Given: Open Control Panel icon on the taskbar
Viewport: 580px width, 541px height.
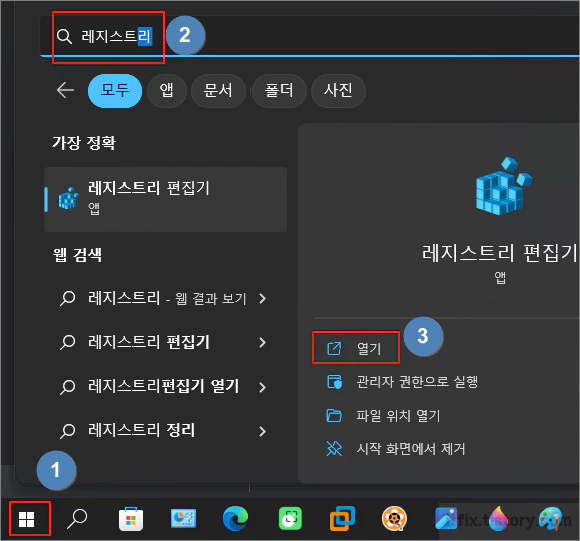Looking at the screenshot, I should (x=183, y=519).
